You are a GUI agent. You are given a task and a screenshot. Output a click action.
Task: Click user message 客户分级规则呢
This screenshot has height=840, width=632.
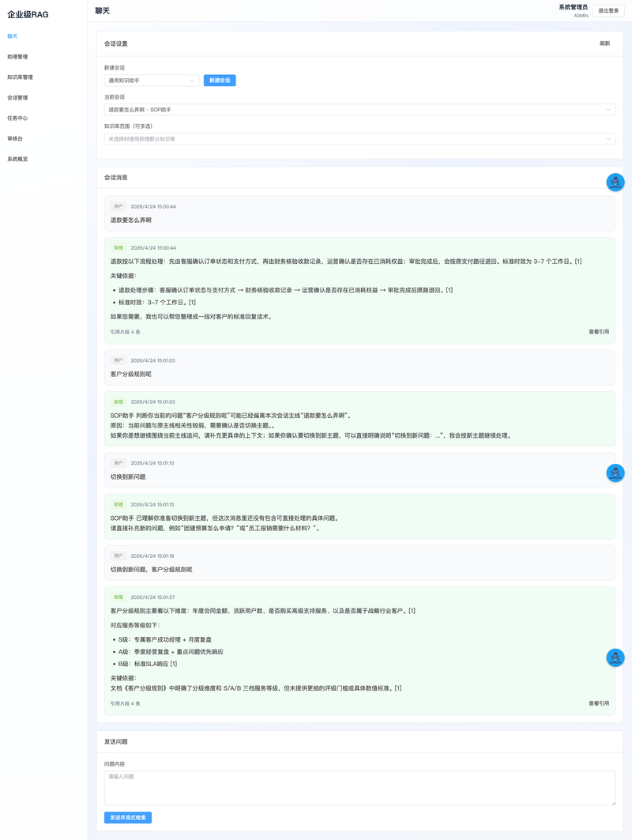[x=130, y=374]
